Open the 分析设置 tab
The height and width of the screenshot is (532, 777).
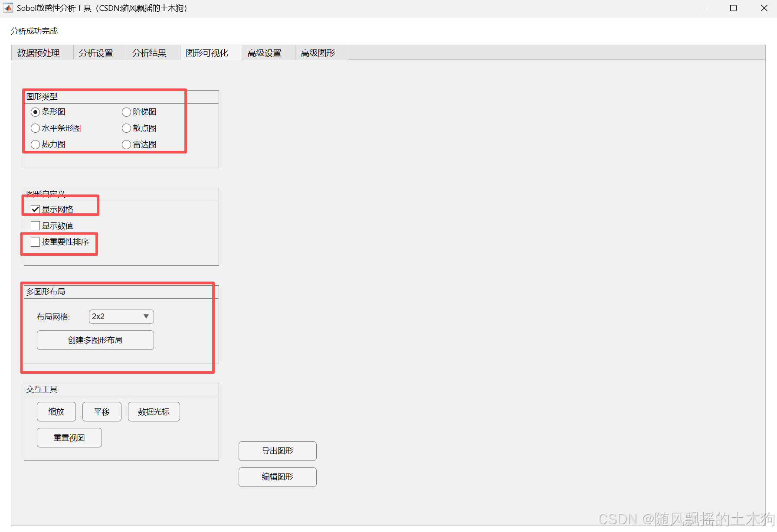pos(100,53)
